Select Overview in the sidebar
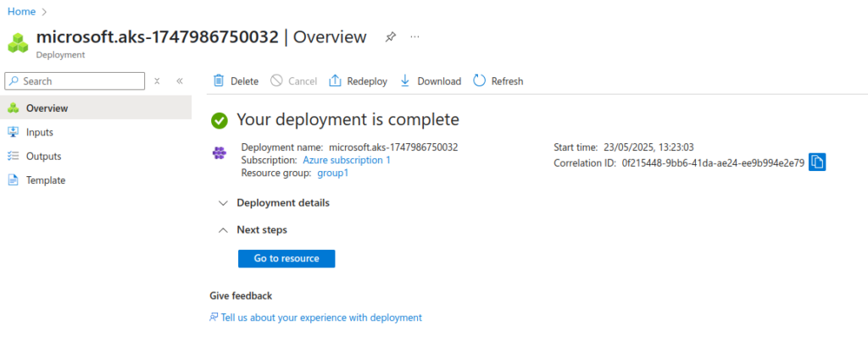This screenshot has width=868, height=342. 47,108
